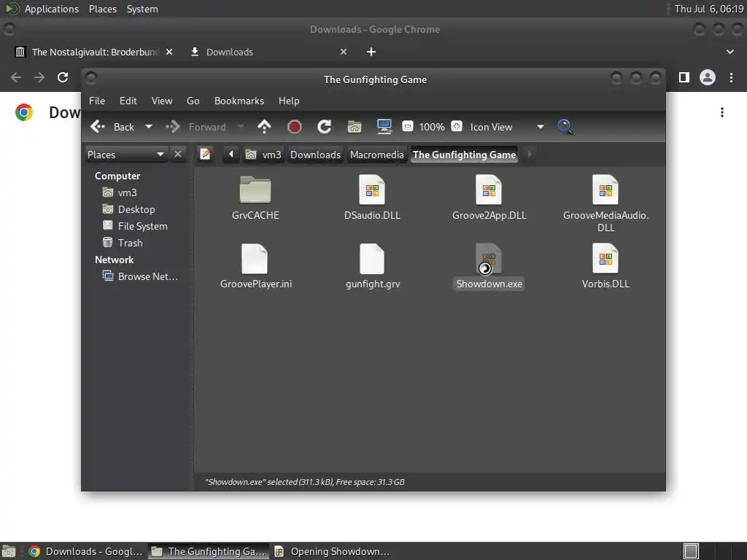The image size is (747, 560).
Task: Open Downloads page more-actions menu
Action: [722, 112]
